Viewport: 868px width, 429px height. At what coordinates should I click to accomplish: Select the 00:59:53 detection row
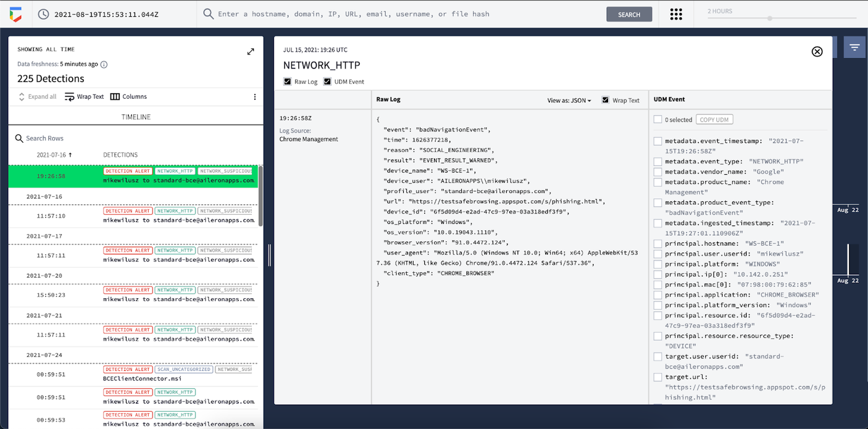point(133,420)
